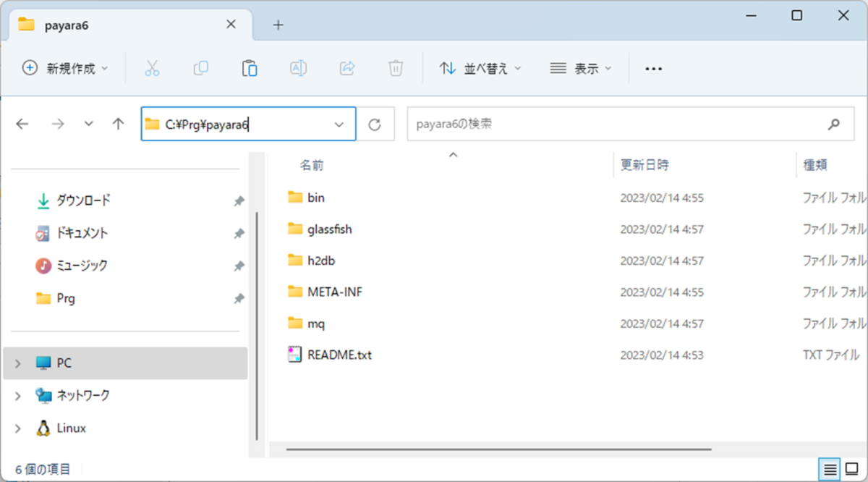Select the mq folder icon
The width and height of the screenshot is (868, 482).
(x=294, y=323)
